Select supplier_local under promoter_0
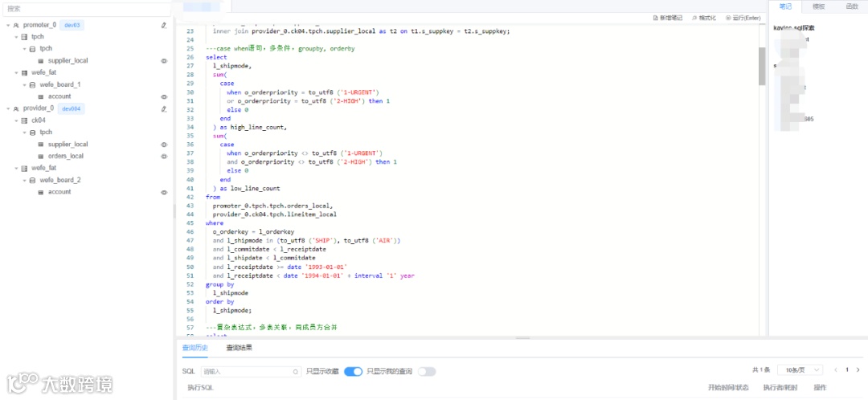This screenshot has width=868, height=400. coord(68,61)
